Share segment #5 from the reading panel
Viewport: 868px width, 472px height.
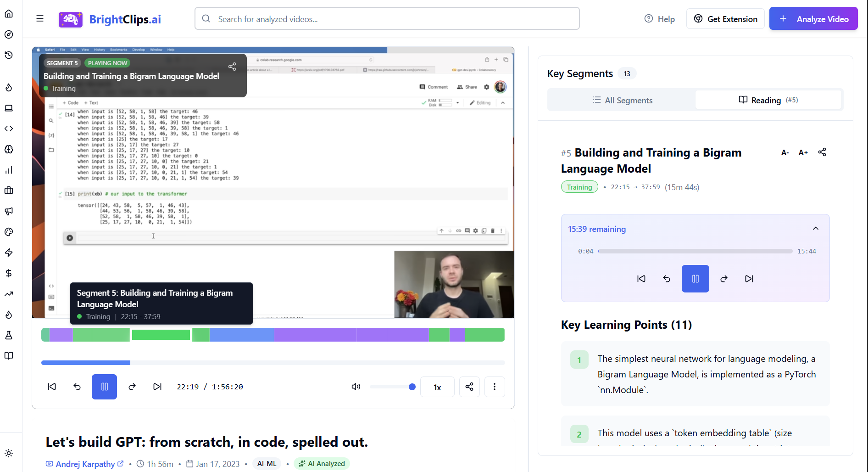pyautogui.click(x=822, y=152)
